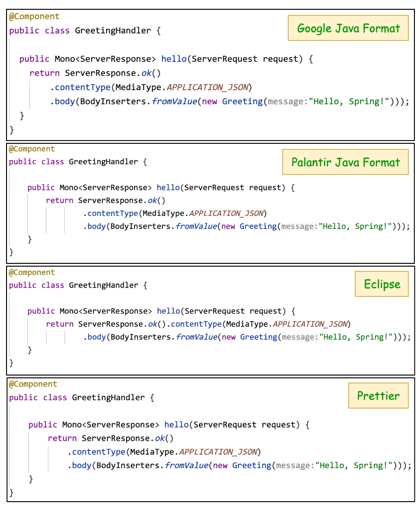This screenshot has width=420, height=510.
Task: Click the Palantir Java Format label
Action: 345,162
